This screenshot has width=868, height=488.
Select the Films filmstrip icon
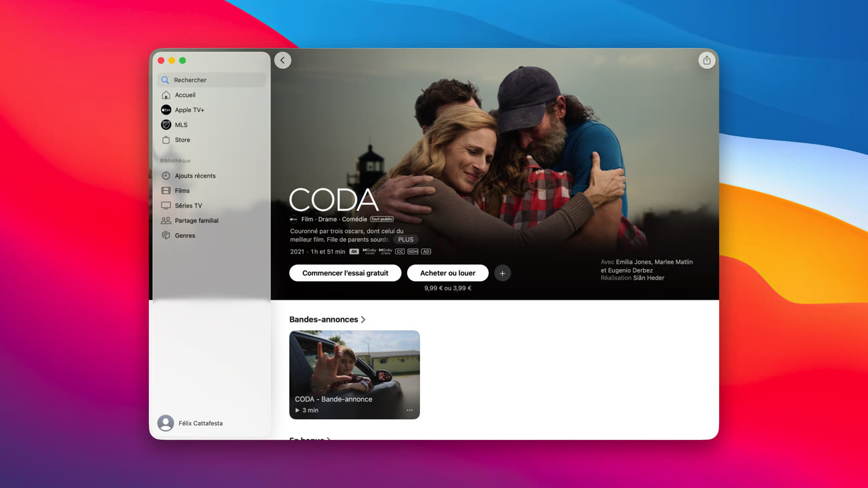coord(166,191)
